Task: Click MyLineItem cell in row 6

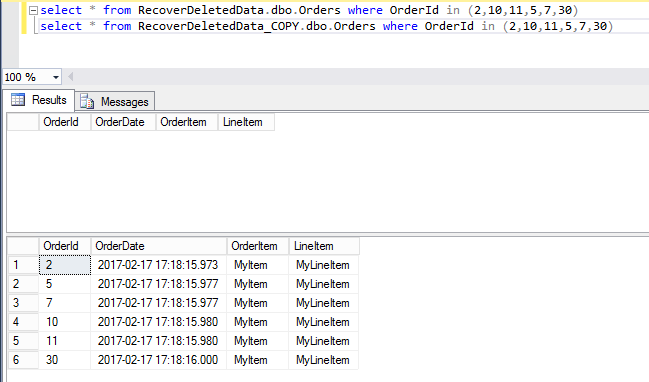Action: tap(324, 360)
